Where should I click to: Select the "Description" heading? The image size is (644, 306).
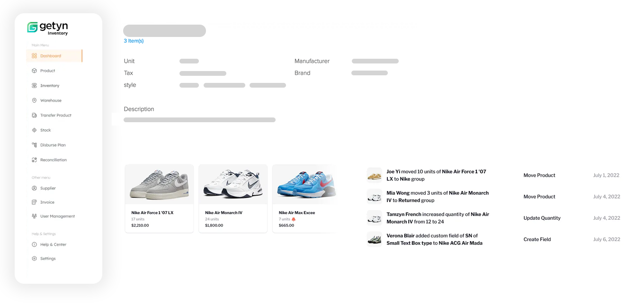point(139,109)
